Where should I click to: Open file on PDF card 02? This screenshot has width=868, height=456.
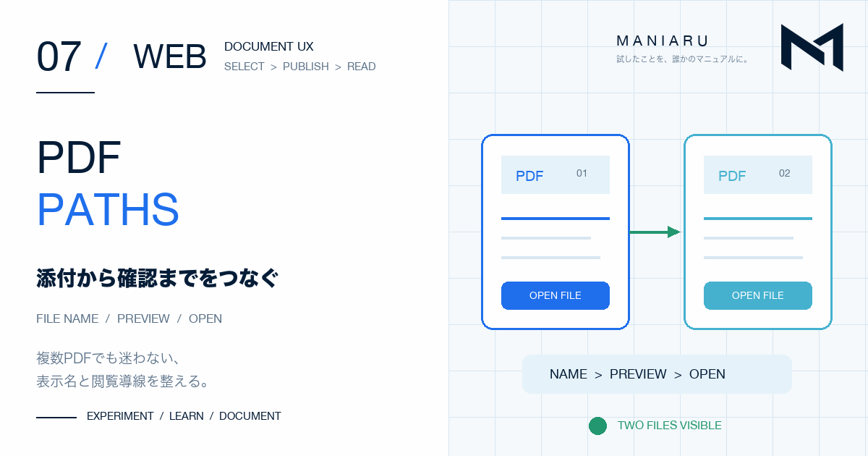pyautogui.click(x=758, y=295)
